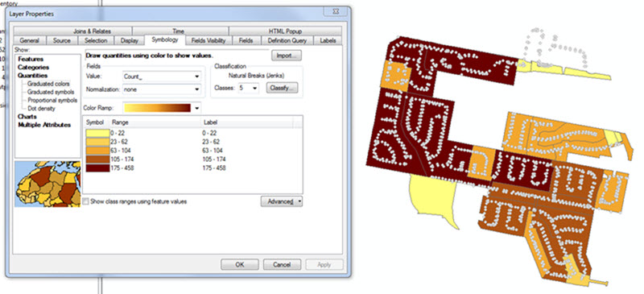
Task: Click OK to confirm layer properties
Action: [240, 264]
